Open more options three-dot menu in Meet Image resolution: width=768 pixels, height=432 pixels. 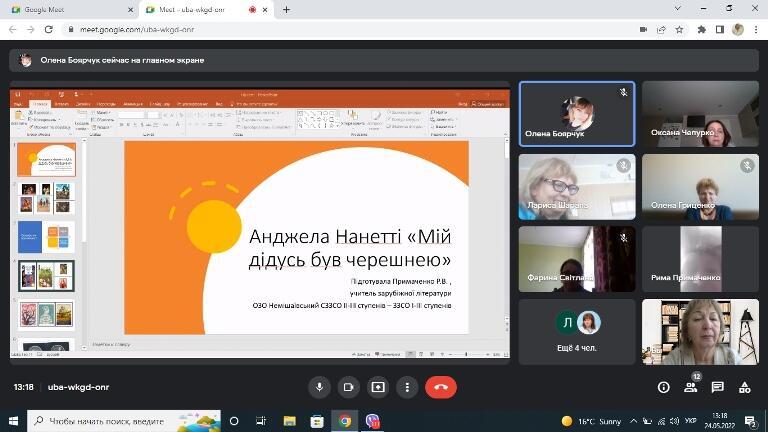point(407,387)
